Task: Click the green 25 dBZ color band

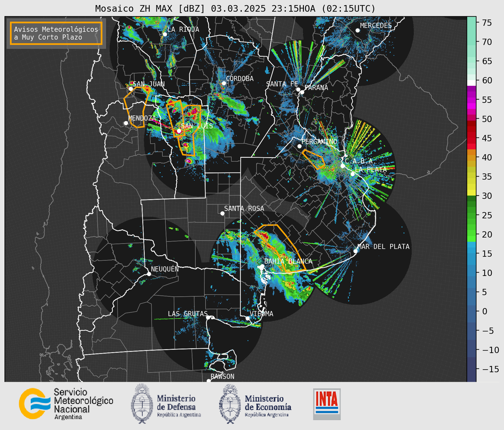Action: tap(471, 215)
